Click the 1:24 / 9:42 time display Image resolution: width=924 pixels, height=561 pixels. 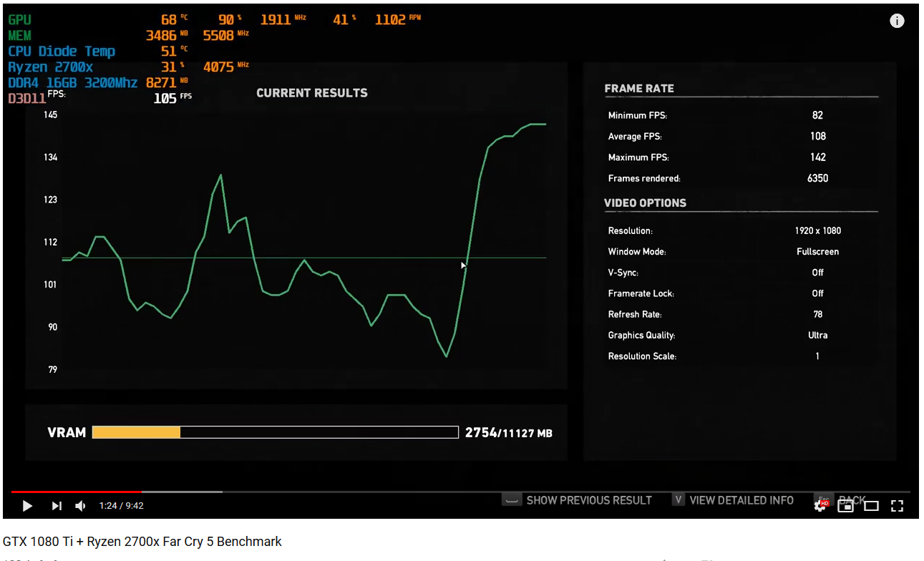coord(121,506)
